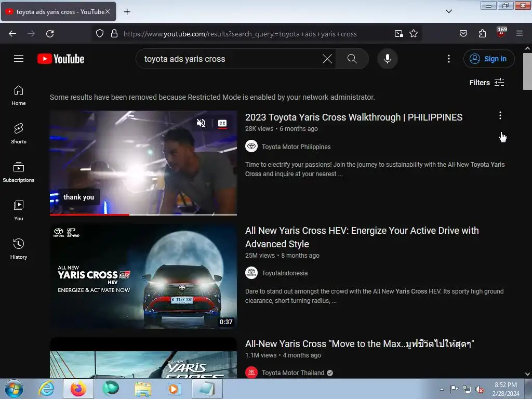
Task: Start voice search with microphone icon
Action: [387, 59]
